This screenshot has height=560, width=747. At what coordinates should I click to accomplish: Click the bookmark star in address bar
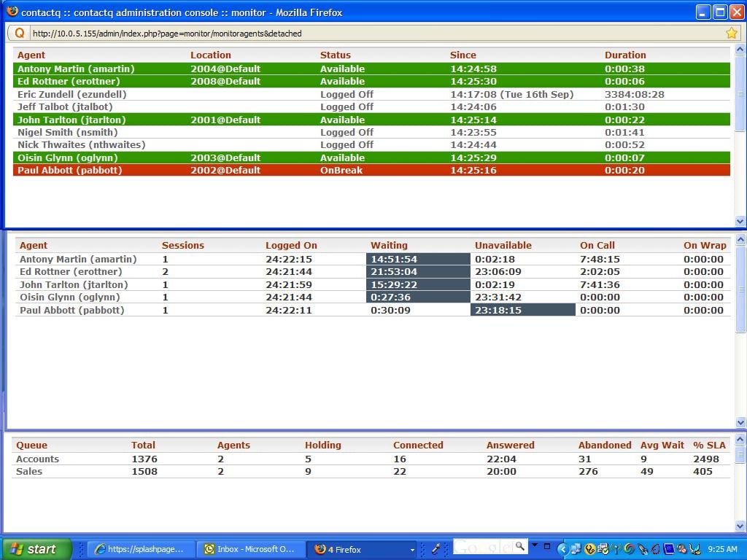(x=731, y=33)
